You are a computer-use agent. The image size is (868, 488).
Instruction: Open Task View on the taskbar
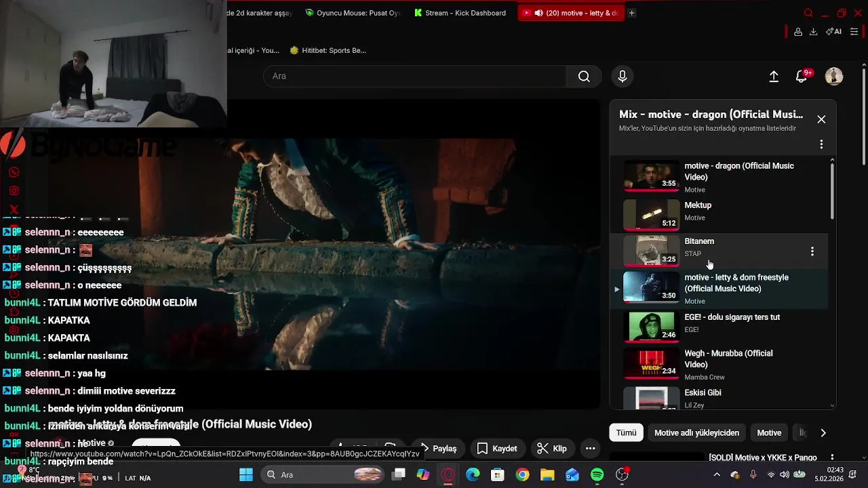point(399,475)
